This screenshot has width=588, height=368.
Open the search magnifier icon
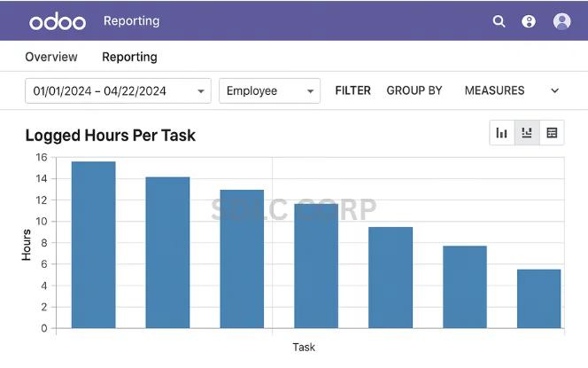tap(499, 21)
